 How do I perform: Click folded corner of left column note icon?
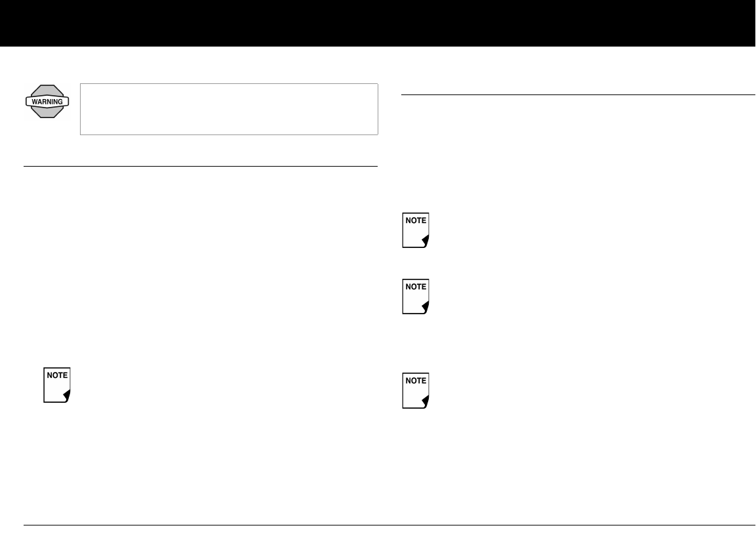pos(66,395)
